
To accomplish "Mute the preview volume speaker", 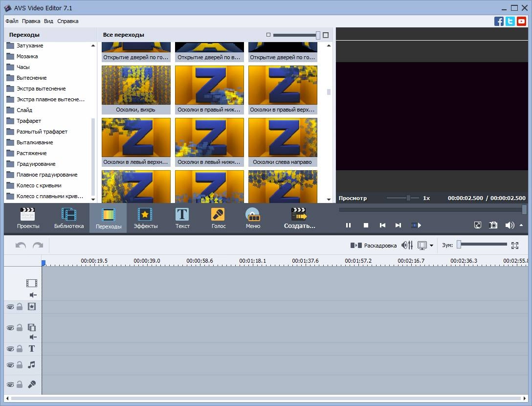I will [510, 225].
